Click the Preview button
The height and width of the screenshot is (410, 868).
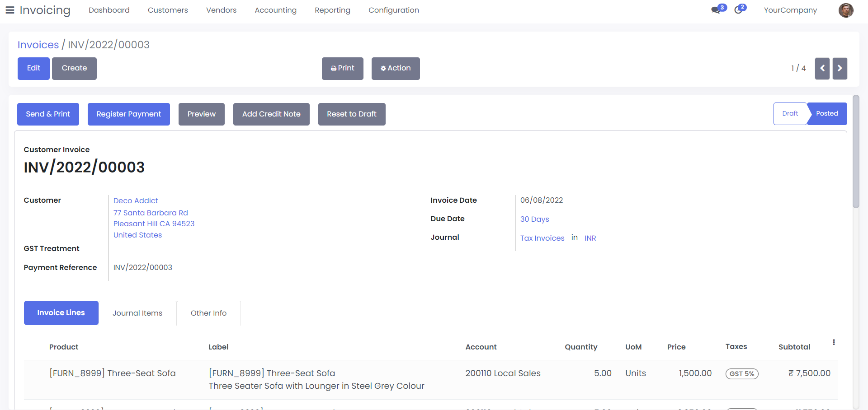coord(202,114)
